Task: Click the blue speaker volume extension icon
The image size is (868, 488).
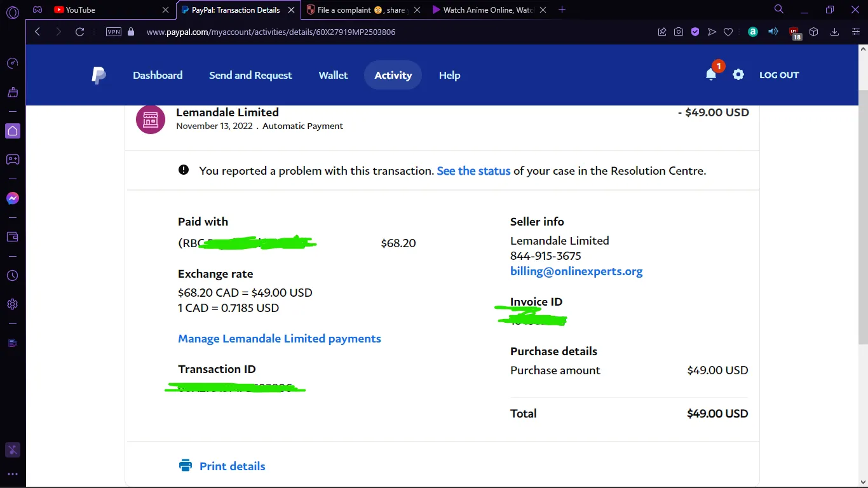Action: click(773, 32)
